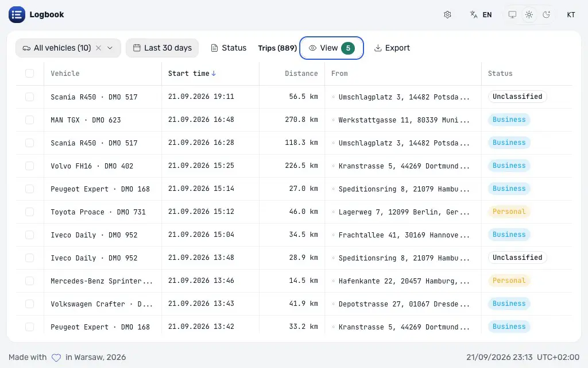The image size is (588, 368).
Task: Open the Last 30 days date picker
Action: [x=163, y=48]
